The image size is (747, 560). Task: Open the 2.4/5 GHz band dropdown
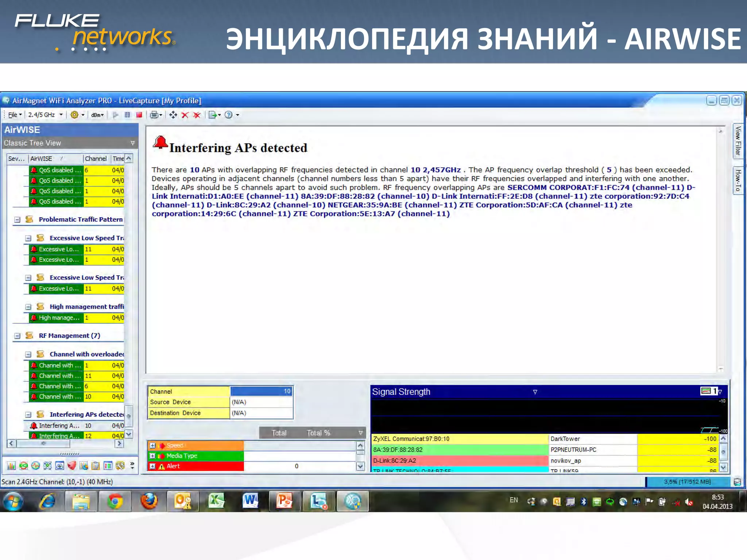(x=45, y=115)
